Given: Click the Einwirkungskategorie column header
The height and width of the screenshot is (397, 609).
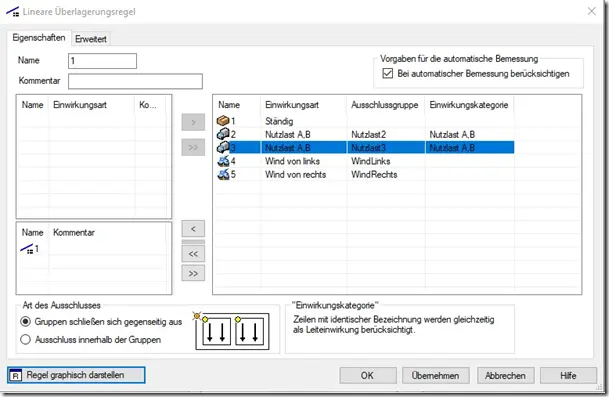Looking at the screenshot, I should pos(469,105).
